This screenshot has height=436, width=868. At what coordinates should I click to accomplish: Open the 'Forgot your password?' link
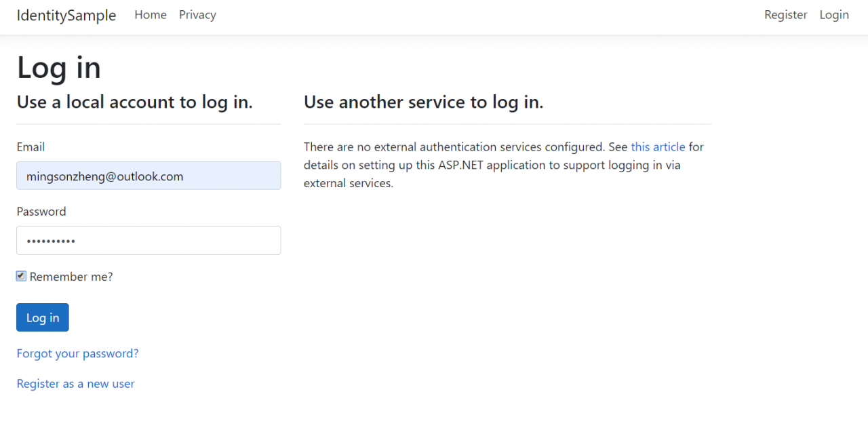pos(77,353)
